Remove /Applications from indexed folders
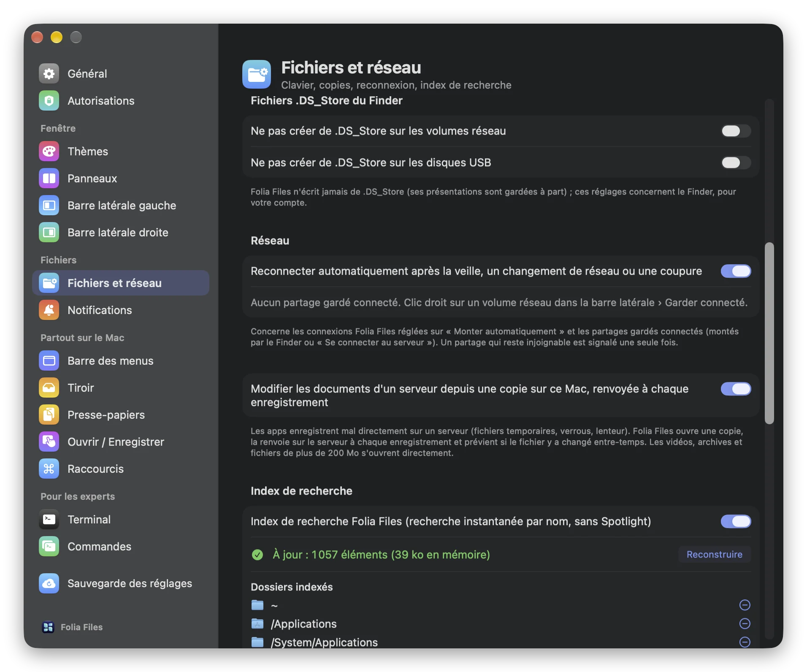 coord(745,624)
